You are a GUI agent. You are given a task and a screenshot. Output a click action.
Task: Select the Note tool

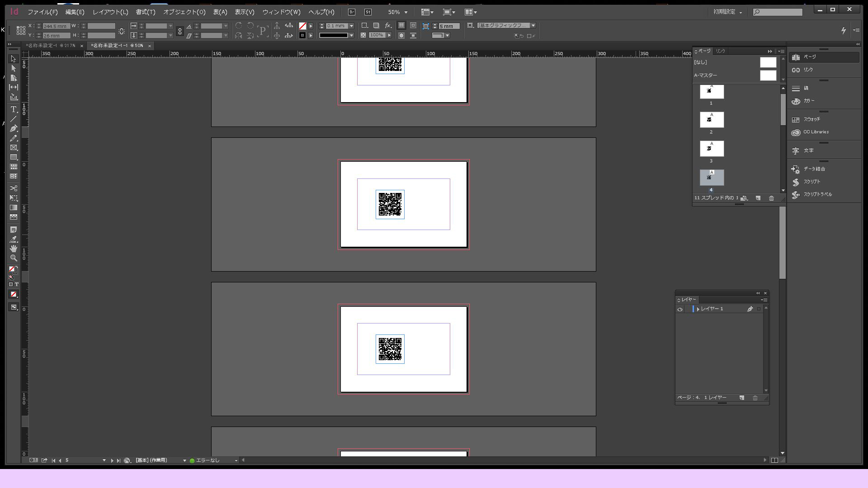[x=14, y=230]
